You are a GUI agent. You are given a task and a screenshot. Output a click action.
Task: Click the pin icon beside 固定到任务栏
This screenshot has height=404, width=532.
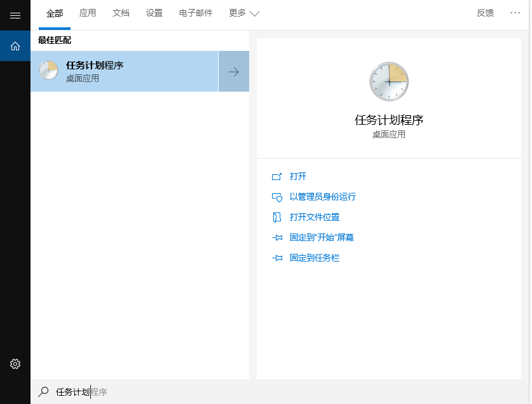pyautogui.click(x=277, y=258)
